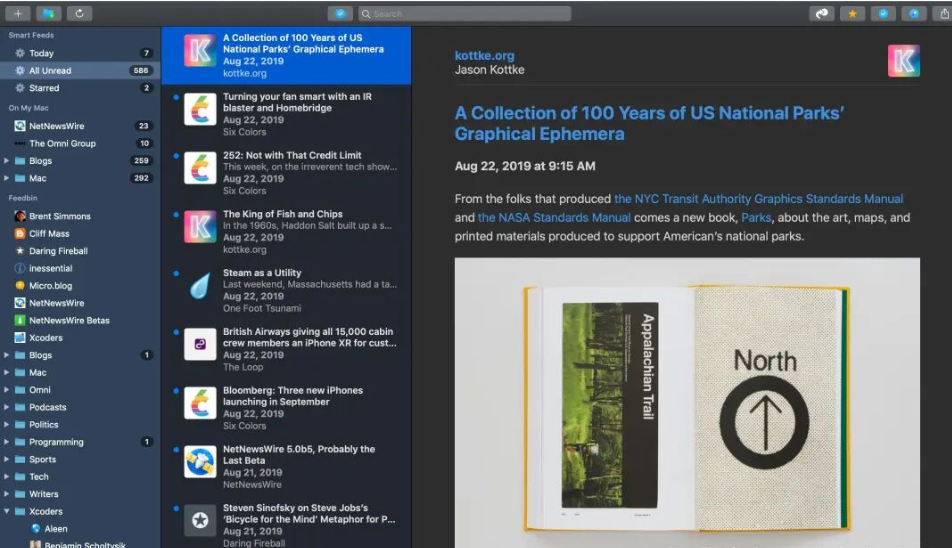Select the Xcoders feed above Feedbin Blogs folder

click(x=80, y=338)
